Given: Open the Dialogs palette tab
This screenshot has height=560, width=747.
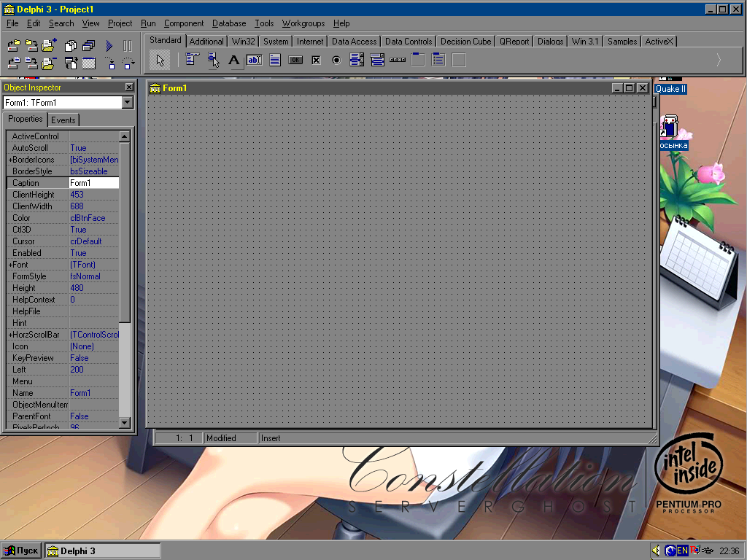Looking at the screenshot, I should 550,42.
